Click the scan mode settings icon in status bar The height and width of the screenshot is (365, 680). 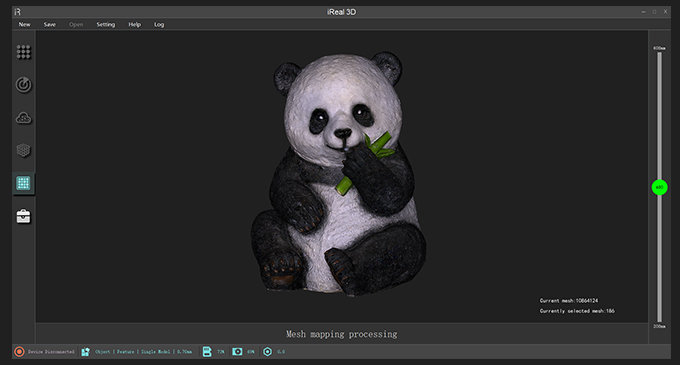[85, 352]
